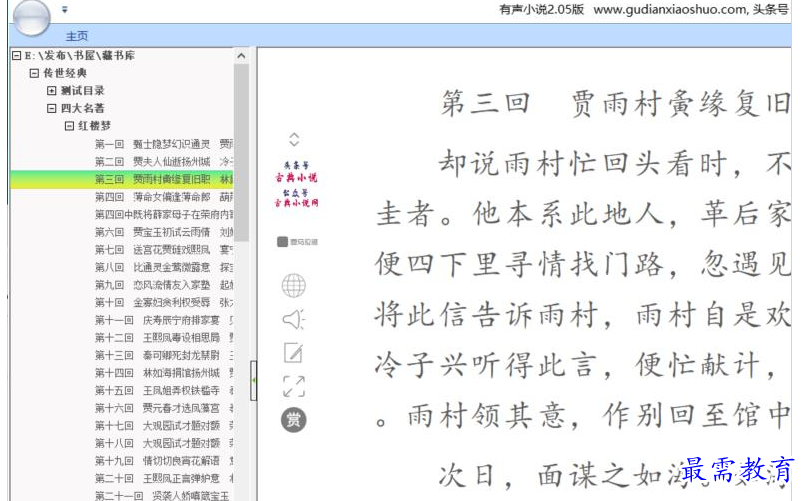Open chapter 第二十一回 贤袭人娇嗔箴宝玉
The height and width of the screenshot is (501, 803).
(x=164, y=495)
